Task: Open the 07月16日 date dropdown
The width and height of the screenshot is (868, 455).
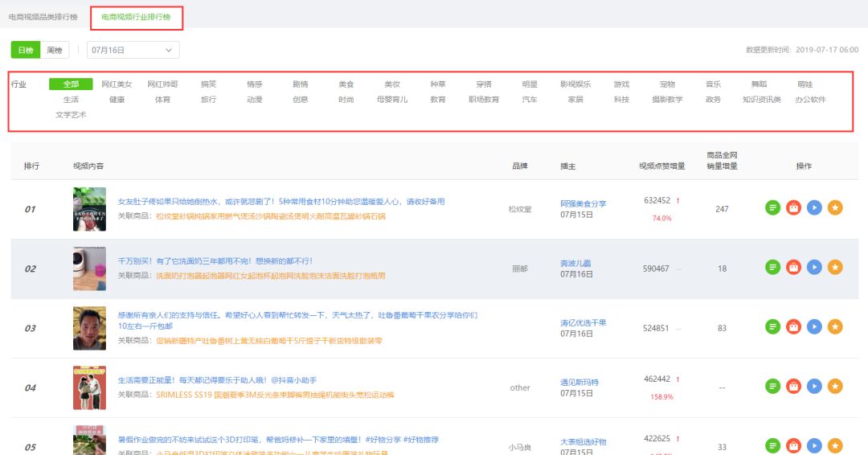Action: 133,50
